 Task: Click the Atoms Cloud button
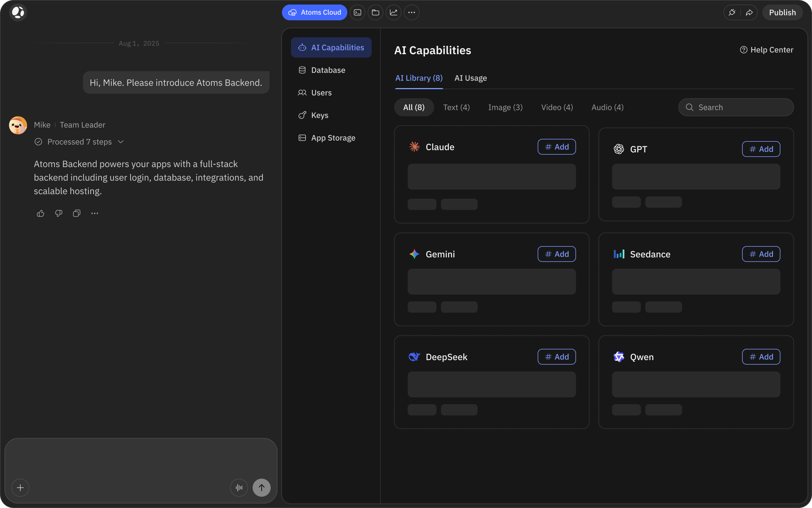click(x=315, y=12)
